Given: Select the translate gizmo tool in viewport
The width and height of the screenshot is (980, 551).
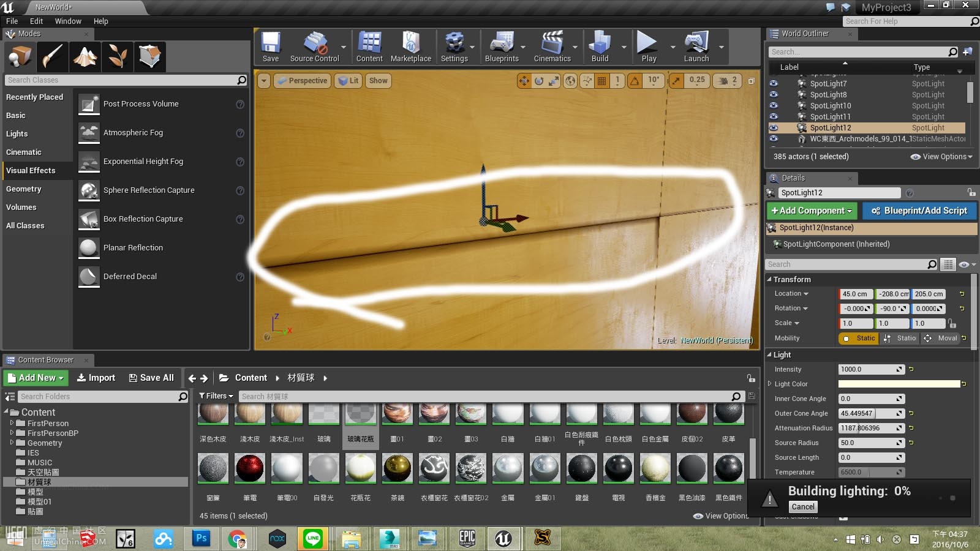Looking at the screenshot, I should (x=524, y=81).
